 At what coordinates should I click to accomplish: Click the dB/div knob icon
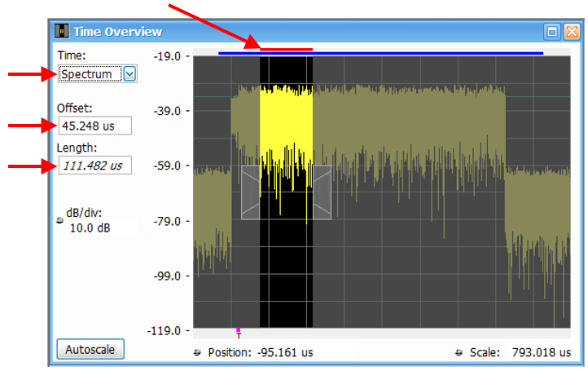coord(59,220)
